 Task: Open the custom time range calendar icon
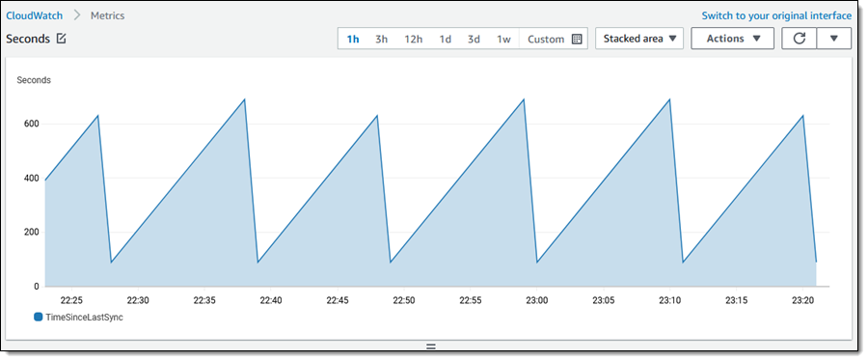click(x=577, y=39)
